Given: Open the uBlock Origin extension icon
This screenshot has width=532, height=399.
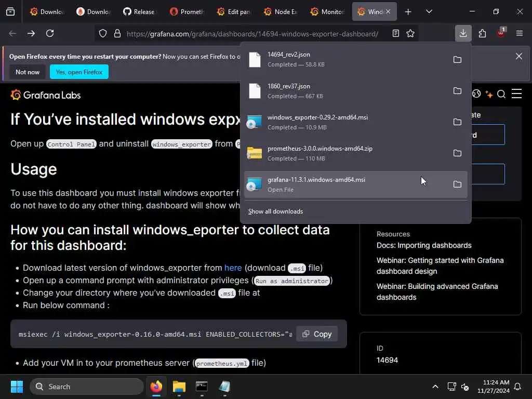Looking at the screenshot, I should (x=501, y=33).
